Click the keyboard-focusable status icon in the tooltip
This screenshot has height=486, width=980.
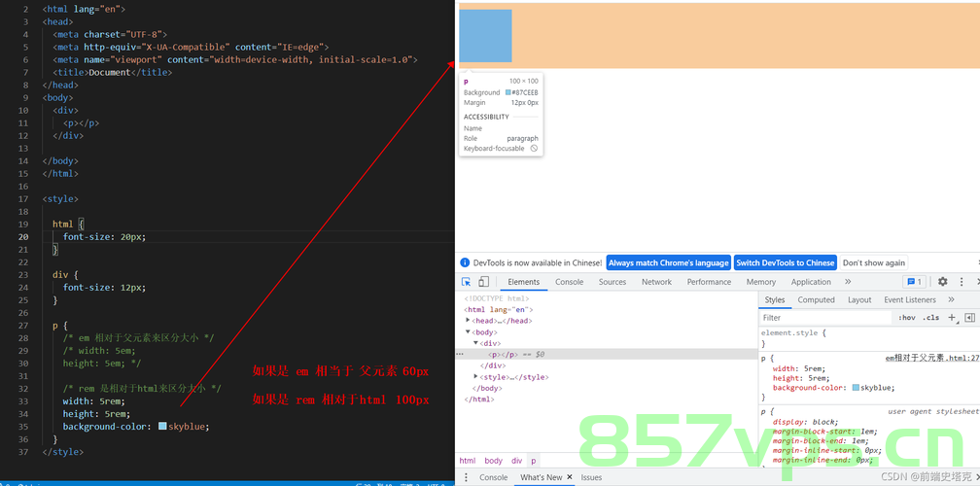click(534, 149)
